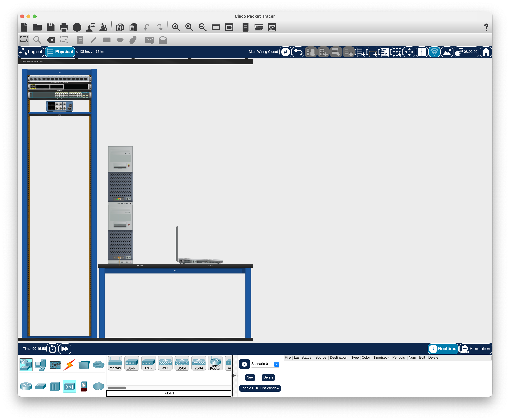
Task: Switch to Realtime mode
Action: tap(443, 349)
